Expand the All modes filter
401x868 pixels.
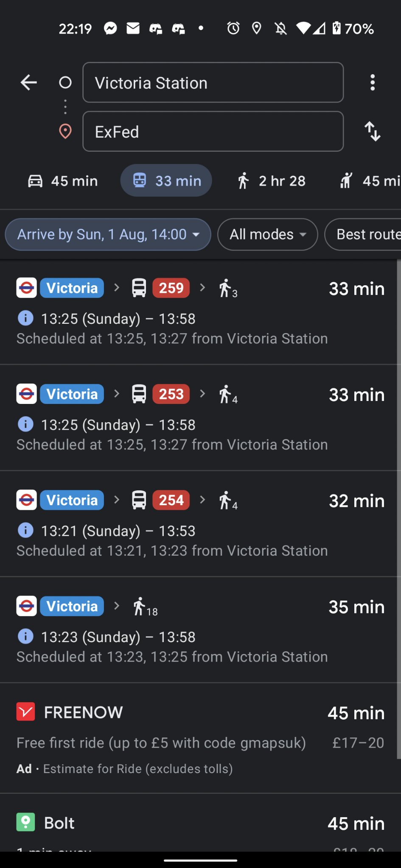(x=267, y=234)
